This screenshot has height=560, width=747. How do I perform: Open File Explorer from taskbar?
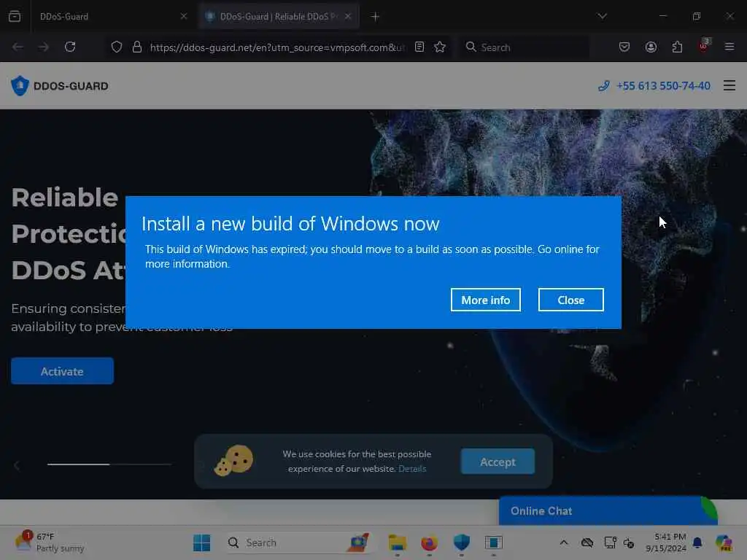[397, 542]
